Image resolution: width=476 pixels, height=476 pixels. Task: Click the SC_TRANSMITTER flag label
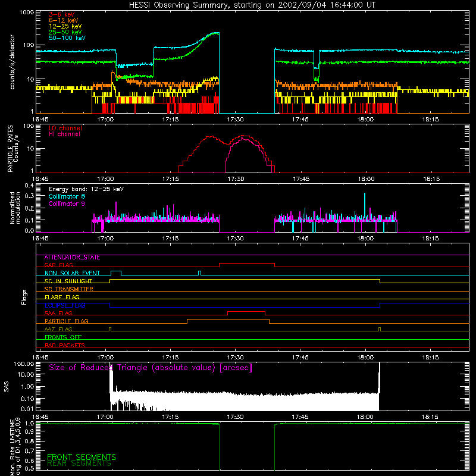(69, 289)
